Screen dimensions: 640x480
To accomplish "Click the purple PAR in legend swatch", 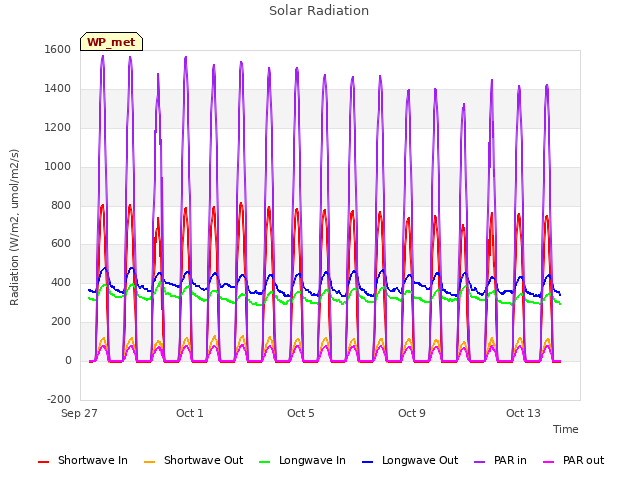I will click(x=479, y=462).
